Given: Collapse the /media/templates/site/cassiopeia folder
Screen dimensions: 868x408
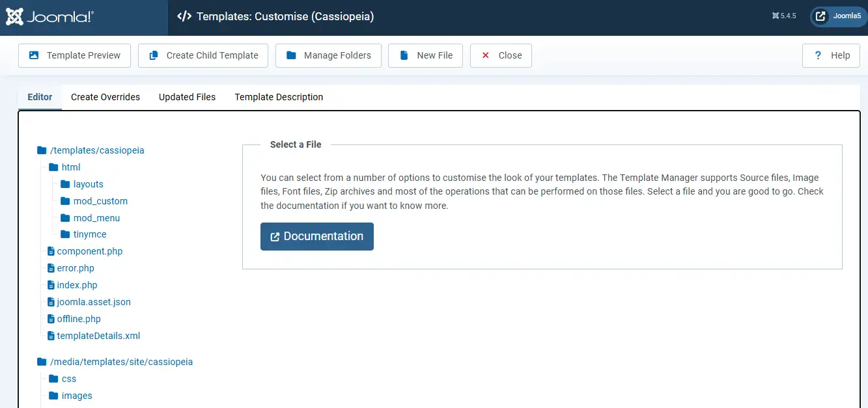Looking at the screenshot, I should pos(122,362).
